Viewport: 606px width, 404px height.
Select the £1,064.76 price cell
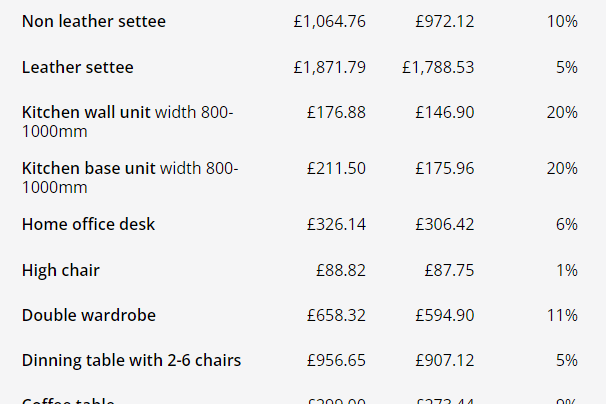[329, 21]
